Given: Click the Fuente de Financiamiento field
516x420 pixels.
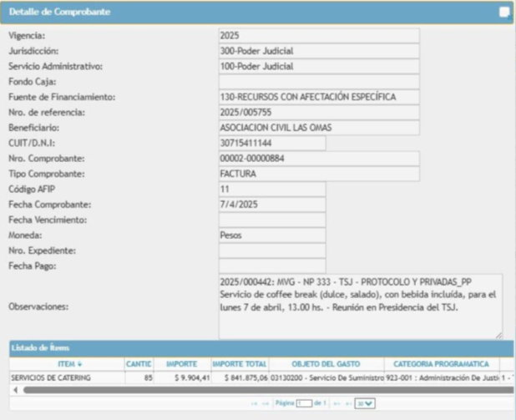Looking at the screenshot, I should pos(319,97).
